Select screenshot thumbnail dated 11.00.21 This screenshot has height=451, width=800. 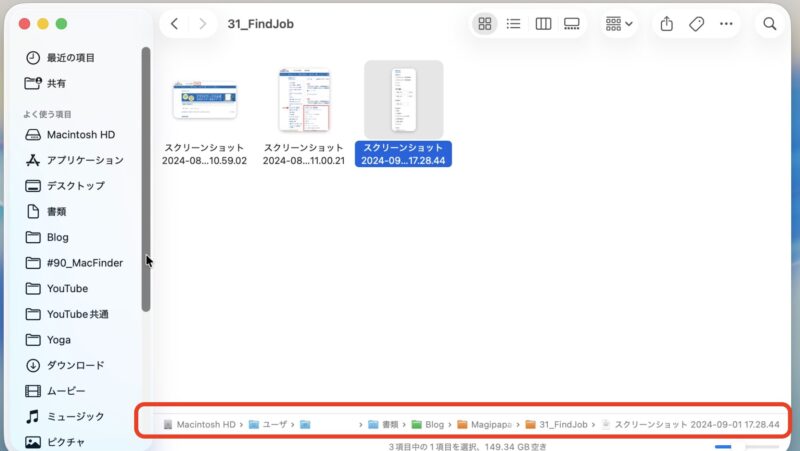click(x=304, y=100)
